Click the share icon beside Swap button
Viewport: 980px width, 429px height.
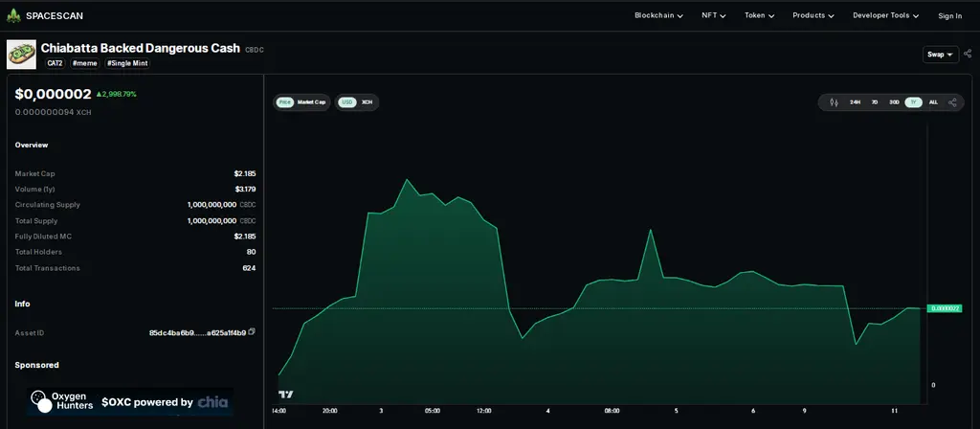click(968, 55)
